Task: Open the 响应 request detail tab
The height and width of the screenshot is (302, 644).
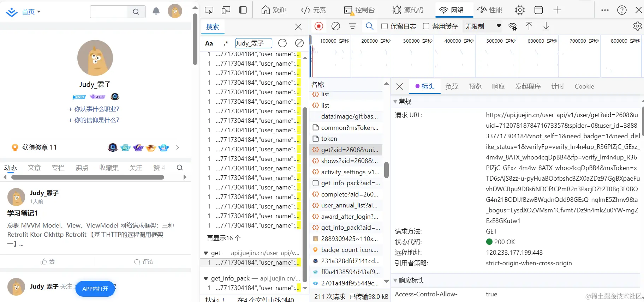Action: 498,86
